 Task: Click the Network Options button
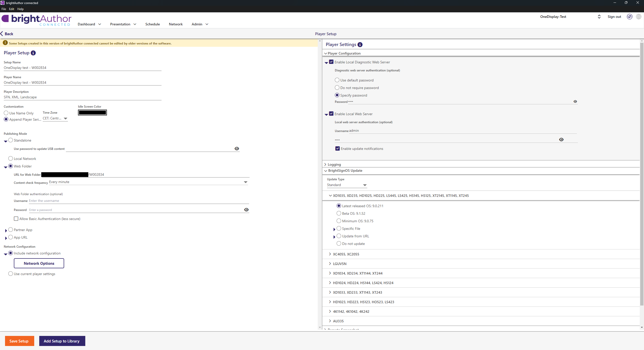coord(39,263)
